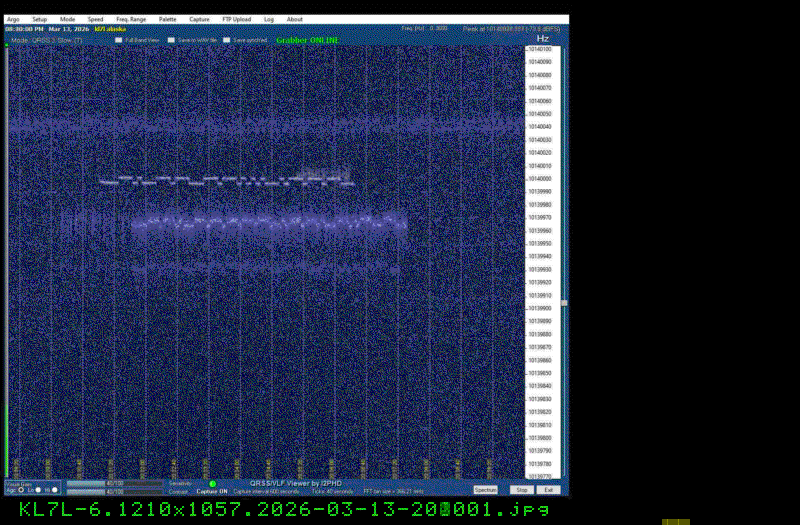Enable the Full Band View checkbox
800x525 pixels.
(118, 40)
